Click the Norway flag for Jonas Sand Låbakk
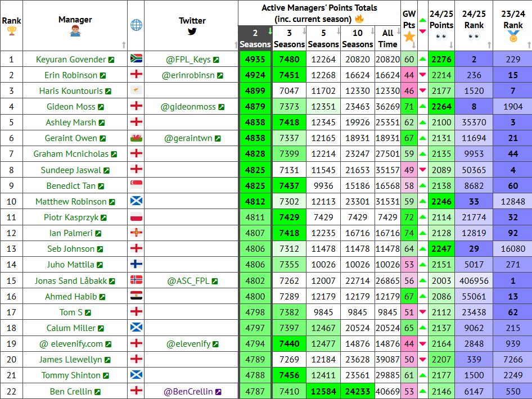Screen dimensions: 532x399 pyautogui.click(x=136, y=280)
